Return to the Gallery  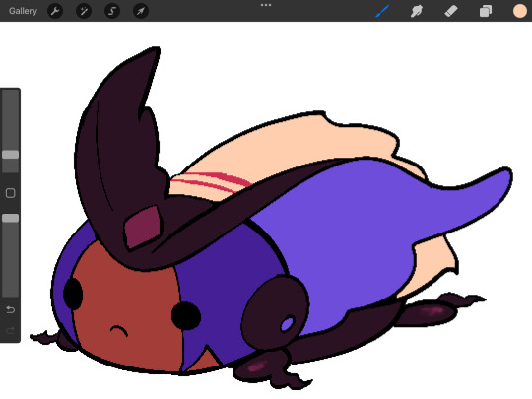[23, 11]
